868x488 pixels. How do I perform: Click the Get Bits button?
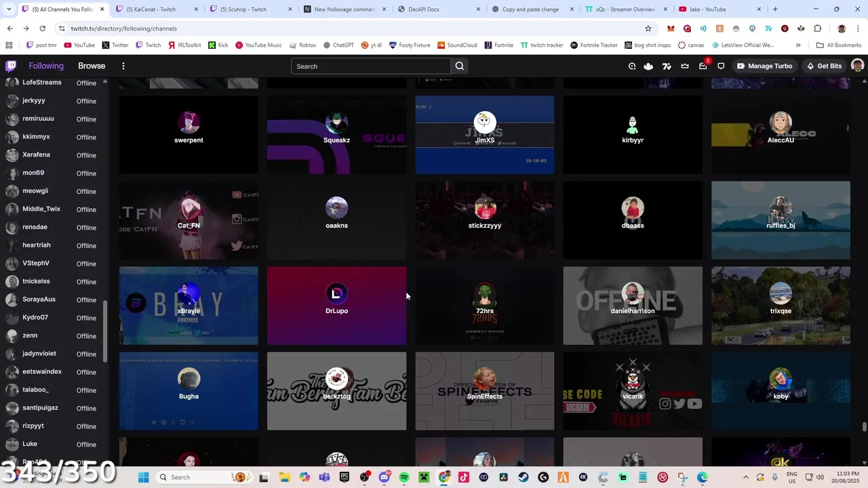[x=824, y=66]
